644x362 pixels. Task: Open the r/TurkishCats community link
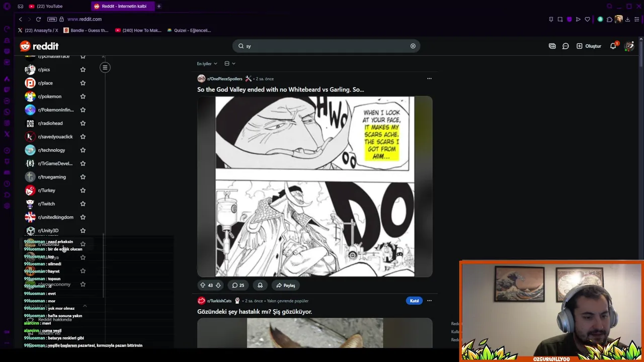tap(219, 301)
